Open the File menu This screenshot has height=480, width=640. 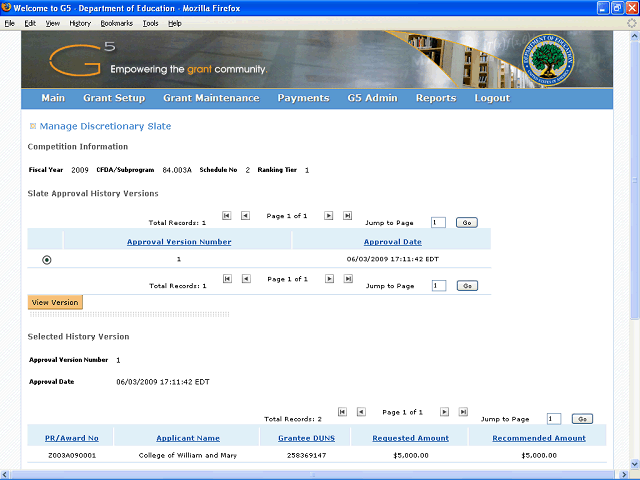(x=9, y=23)
